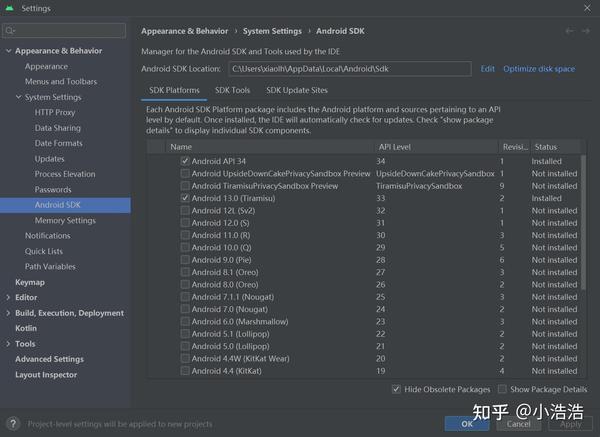The height and width of the screenshot is (437, 600).
Task: Expand the Tools settings section
Action: [x=8, y=344]
